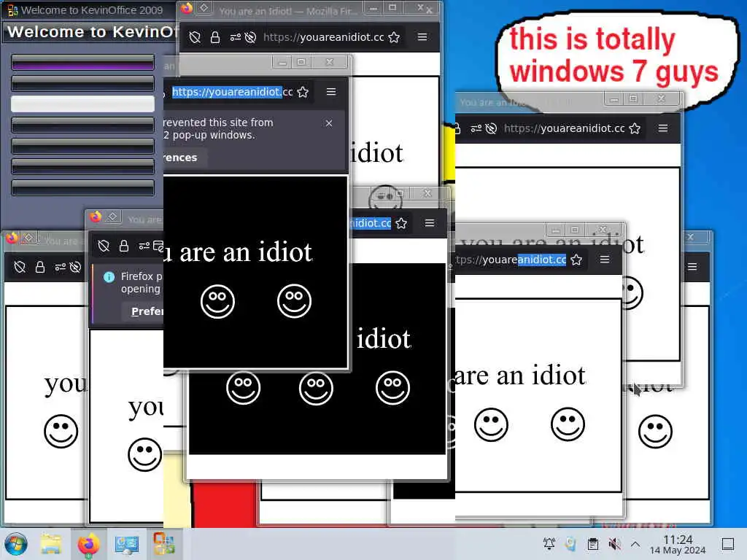Click permissions icon in upper-right Firefox window
The height and width of the screenshot is (560, 747).
pos(476,128)
